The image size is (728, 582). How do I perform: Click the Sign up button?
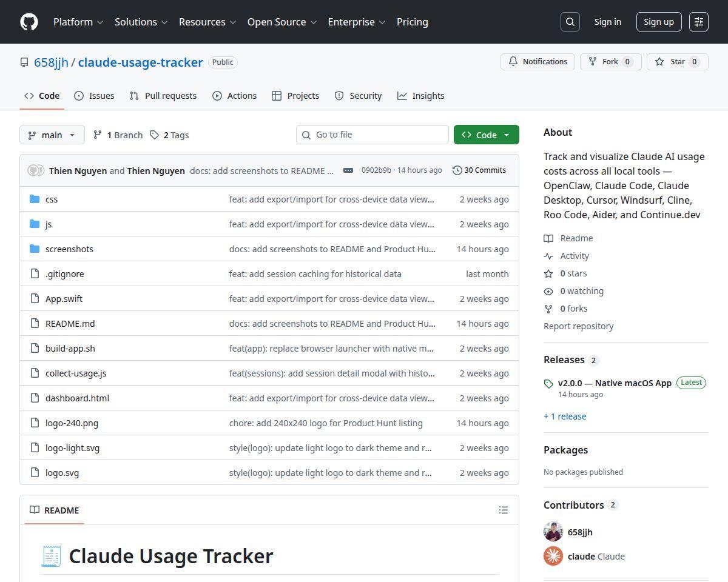point(659,22)
